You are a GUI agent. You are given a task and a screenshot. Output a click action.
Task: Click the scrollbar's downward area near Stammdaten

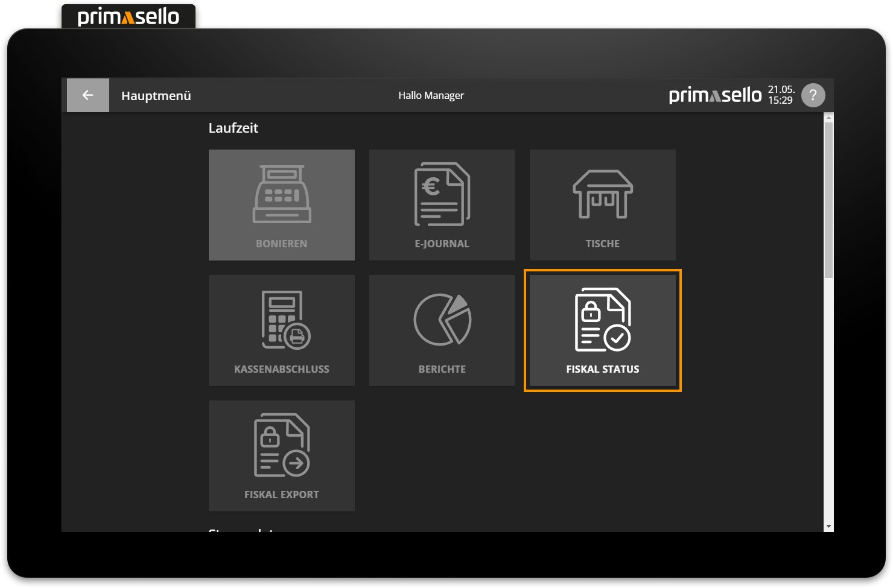pos(827,526)
